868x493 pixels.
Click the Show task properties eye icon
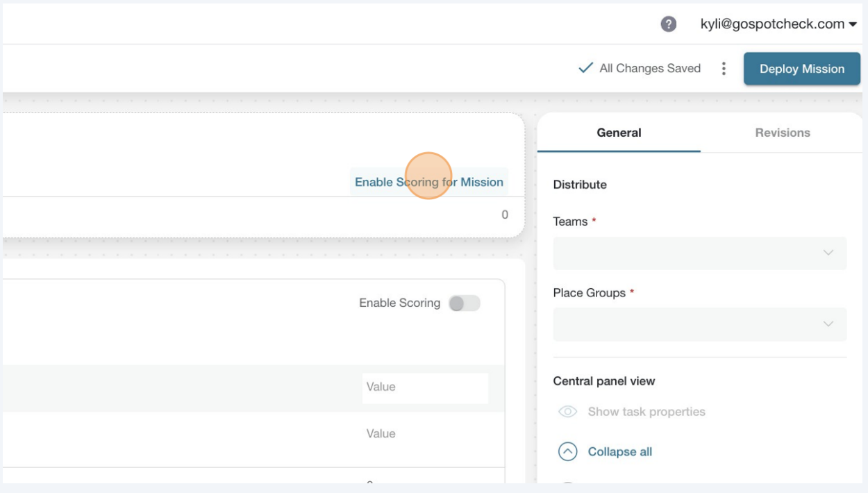[568, 412]
